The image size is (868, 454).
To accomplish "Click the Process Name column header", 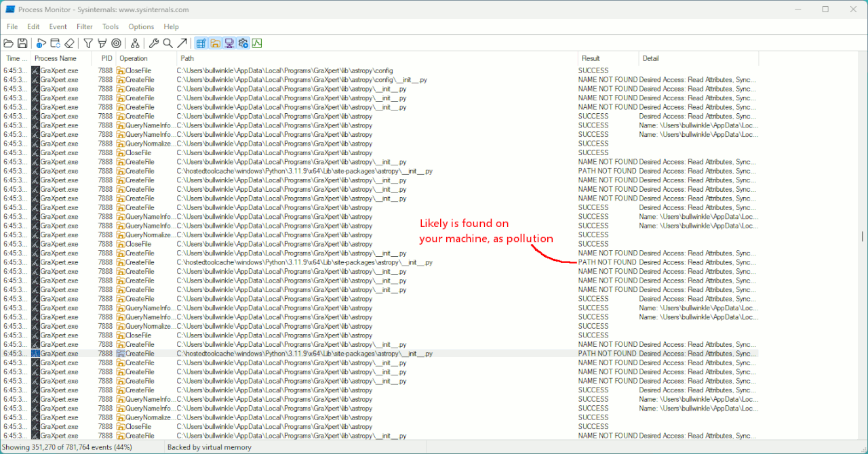I will pyautogui.click(x=61, y=58).
